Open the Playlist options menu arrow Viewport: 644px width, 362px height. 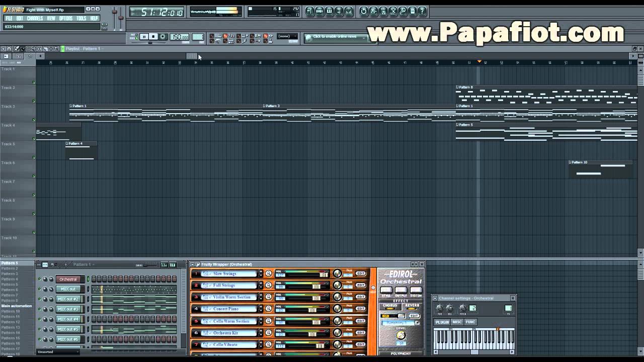(x=4, y=49)
